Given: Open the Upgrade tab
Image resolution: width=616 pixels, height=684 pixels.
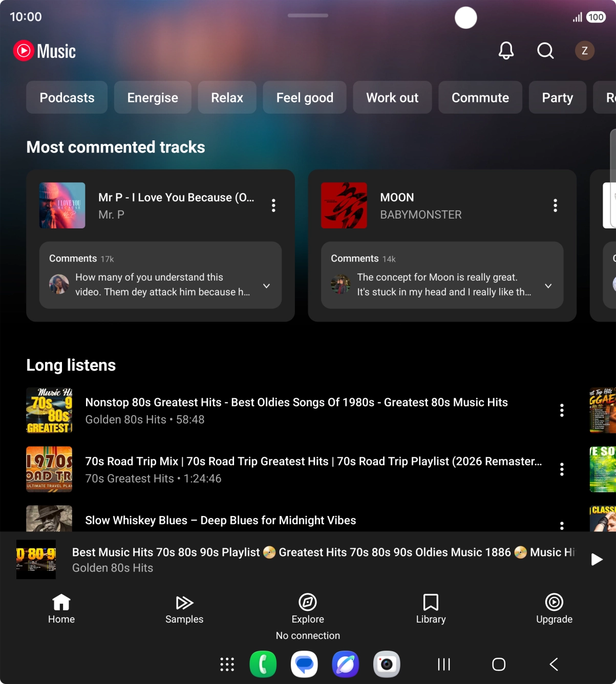Looking at the screenshot, I should coord(554,609).
